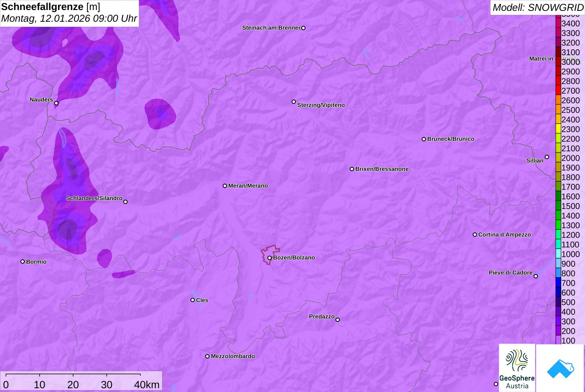This screenshot has height=392, width=585.
Task: Click the 'Modell: SNOWGRID' label
Action: 538,8
